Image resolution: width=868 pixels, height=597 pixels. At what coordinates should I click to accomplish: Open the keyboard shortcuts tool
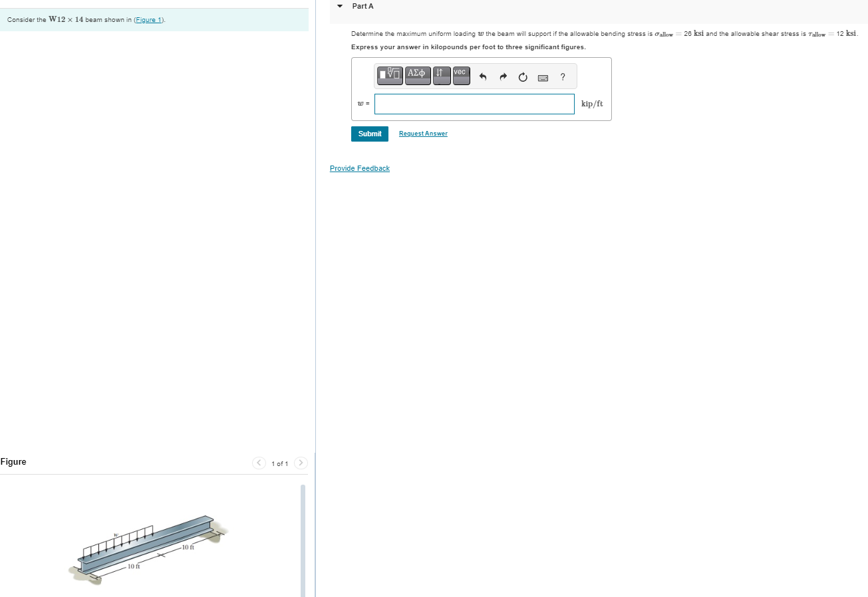point(542,78)
